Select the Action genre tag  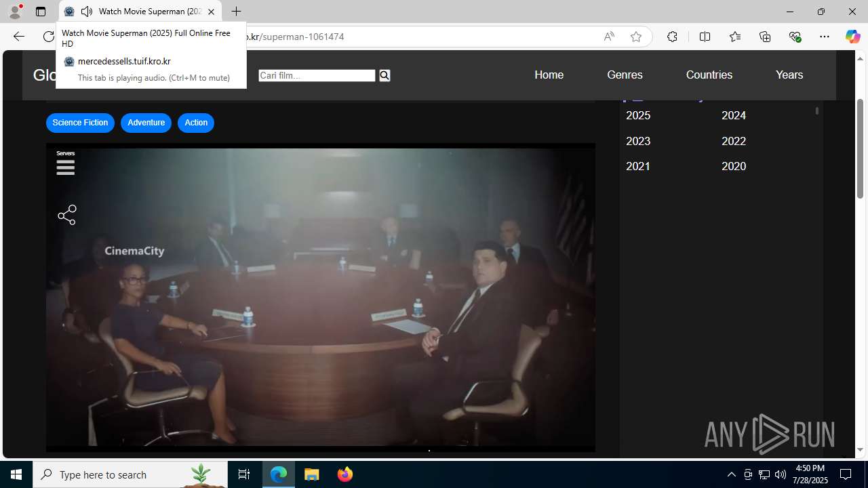[196, 123]
